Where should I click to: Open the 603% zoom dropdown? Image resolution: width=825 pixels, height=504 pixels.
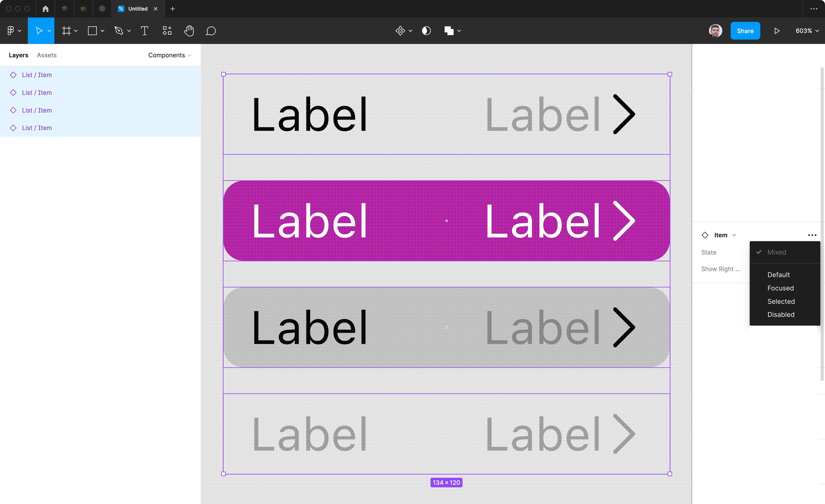coord(807,31)
